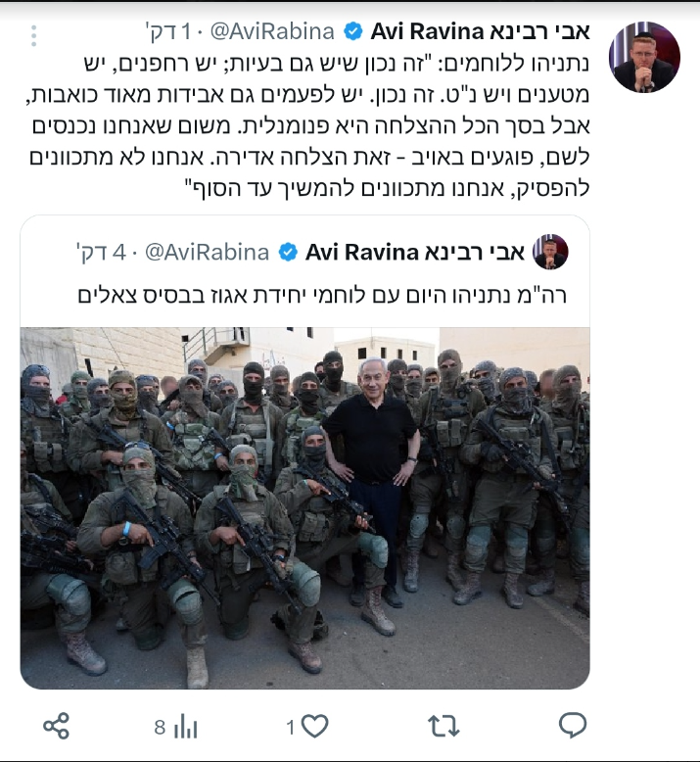
Task: Click the views count number 8
Action: [x=160, y=728]
